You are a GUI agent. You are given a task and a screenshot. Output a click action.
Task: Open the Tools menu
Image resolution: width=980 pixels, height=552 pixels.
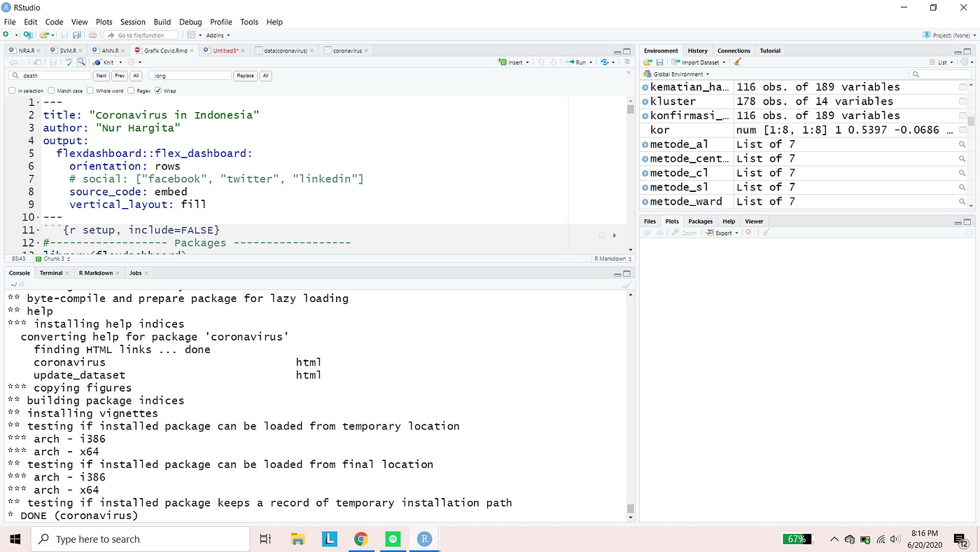249,22
